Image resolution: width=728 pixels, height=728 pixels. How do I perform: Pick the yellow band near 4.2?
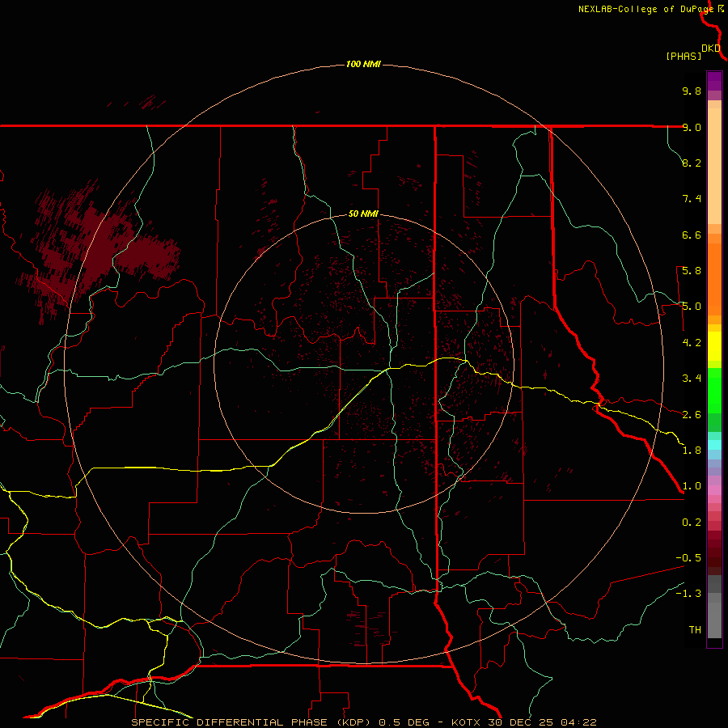(714, 346)
